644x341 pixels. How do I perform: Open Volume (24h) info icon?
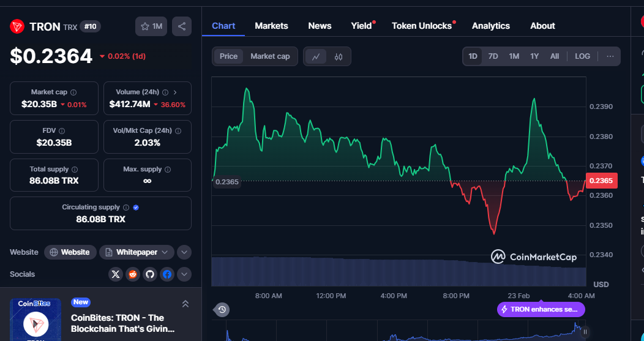pyautogui.click(x=165, y=92)
